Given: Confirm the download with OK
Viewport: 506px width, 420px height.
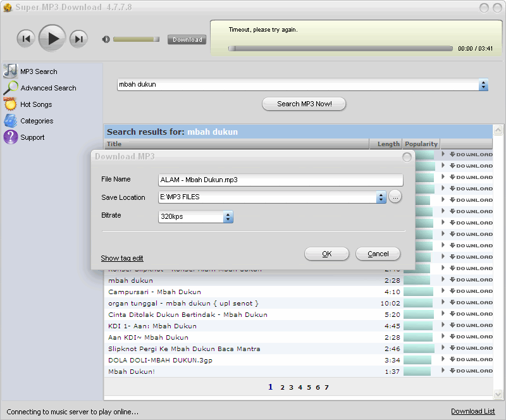Looking at the screenshot, I should [x=326, y=254].
